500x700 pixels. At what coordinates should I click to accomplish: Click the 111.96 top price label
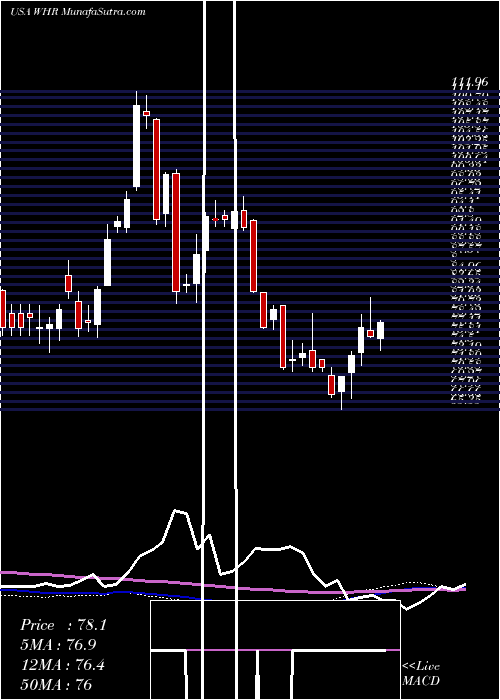pos(470,82)
